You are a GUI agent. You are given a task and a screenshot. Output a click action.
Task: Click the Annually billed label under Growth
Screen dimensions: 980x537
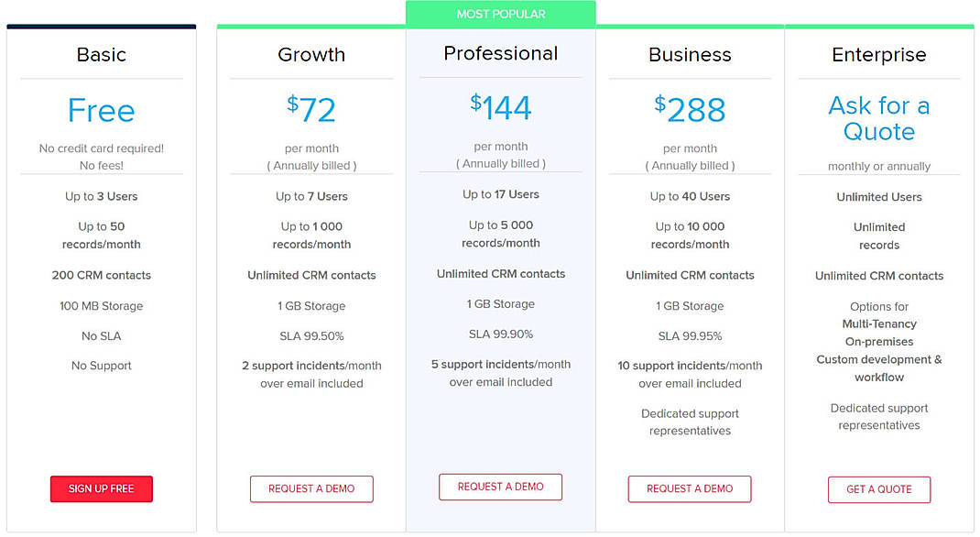(311, 165)
